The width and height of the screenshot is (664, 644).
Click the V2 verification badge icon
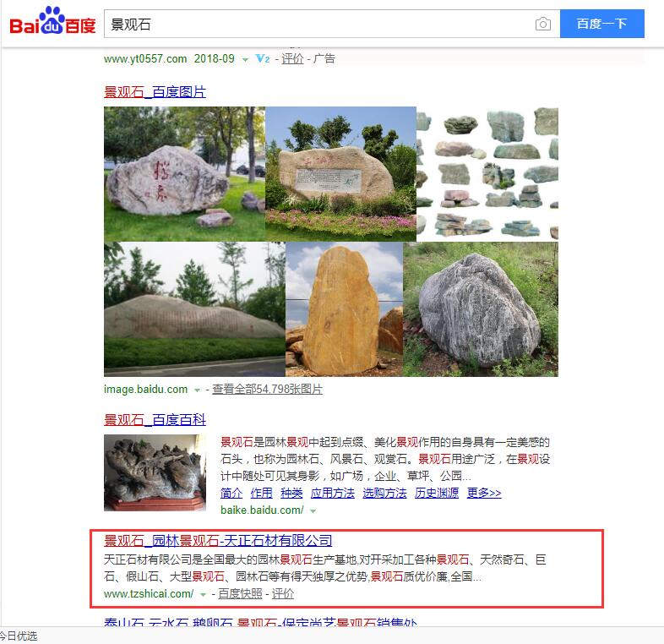point(263,58)
